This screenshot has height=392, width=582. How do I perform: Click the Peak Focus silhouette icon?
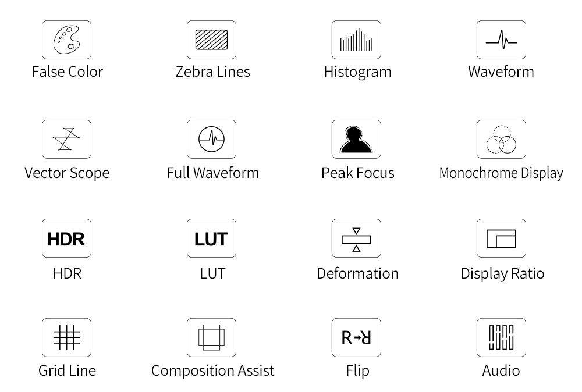point(356,139)
